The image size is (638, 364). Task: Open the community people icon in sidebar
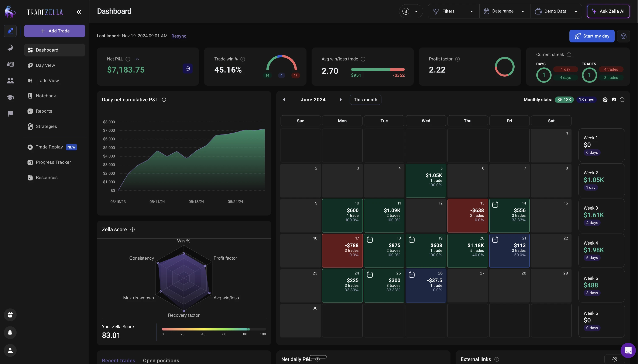10,81
